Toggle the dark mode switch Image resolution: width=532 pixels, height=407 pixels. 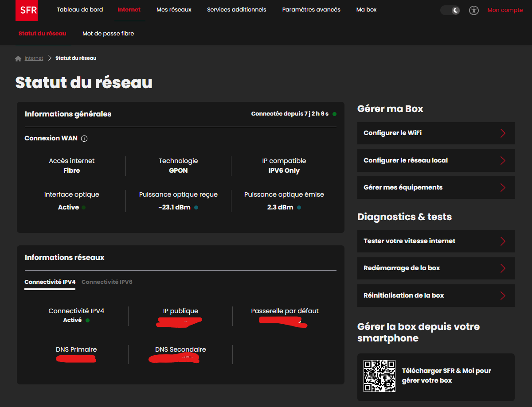coord(450,10)
